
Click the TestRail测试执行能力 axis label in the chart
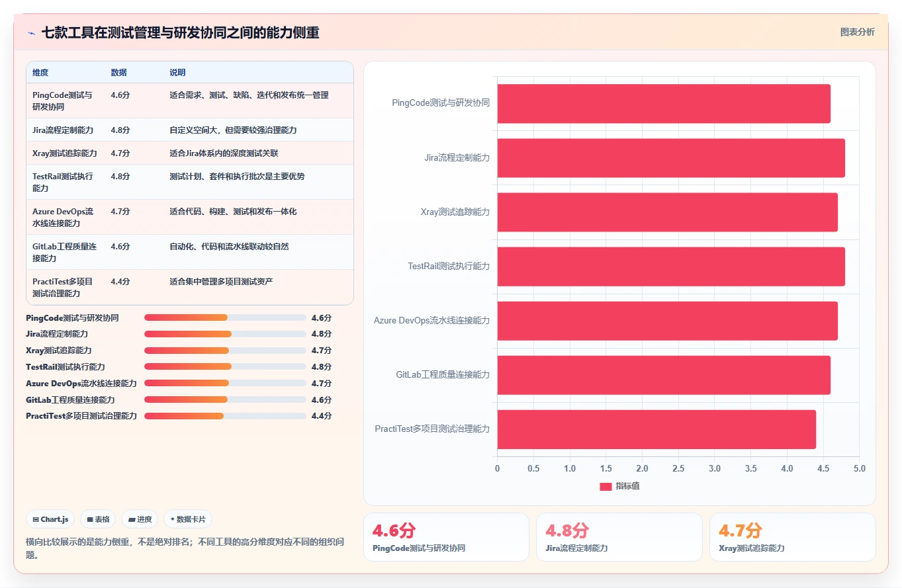(x=449, y=267)
